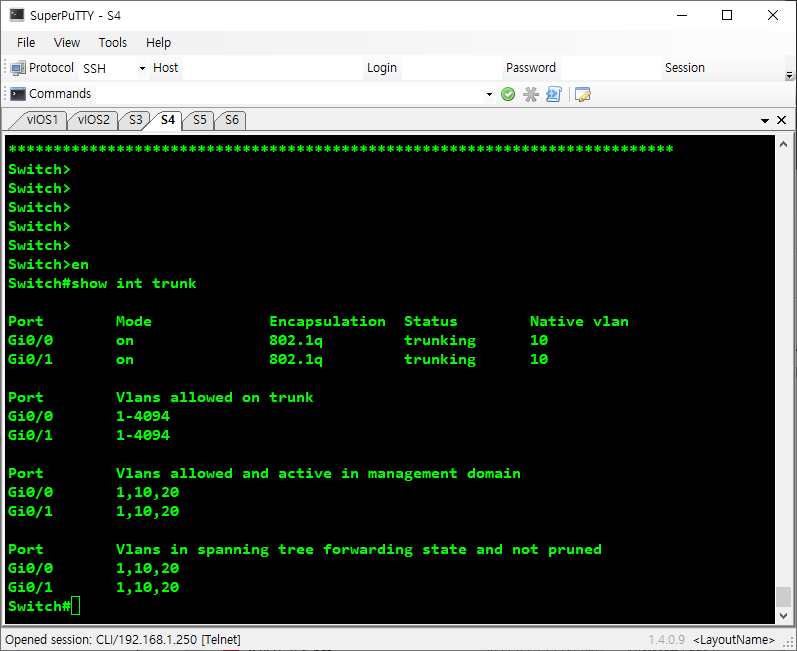797x651 pixels.
Task: Switch to the S3 tab
Action: tap(135, 120)
